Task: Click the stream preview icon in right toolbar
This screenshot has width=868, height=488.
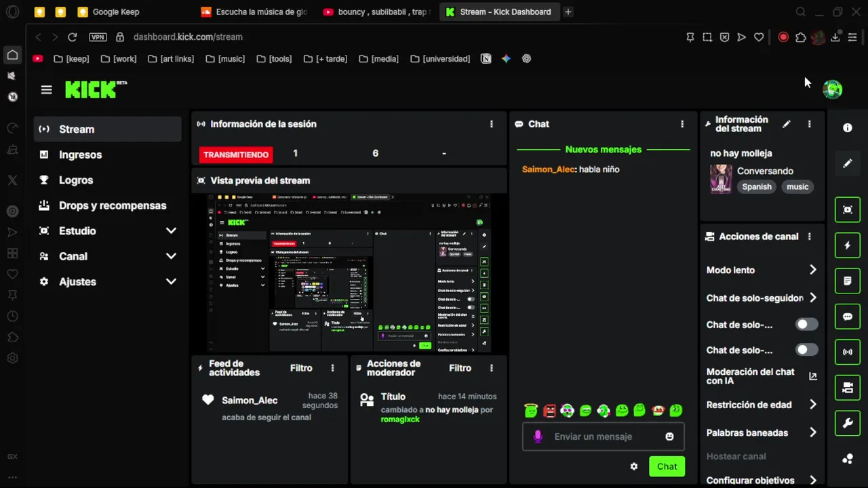Action: tap(848, 209)
